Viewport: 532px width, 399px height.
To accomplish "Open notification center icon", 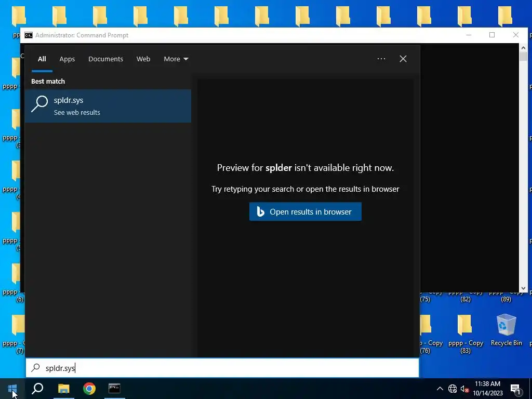I will coord(515,389).
